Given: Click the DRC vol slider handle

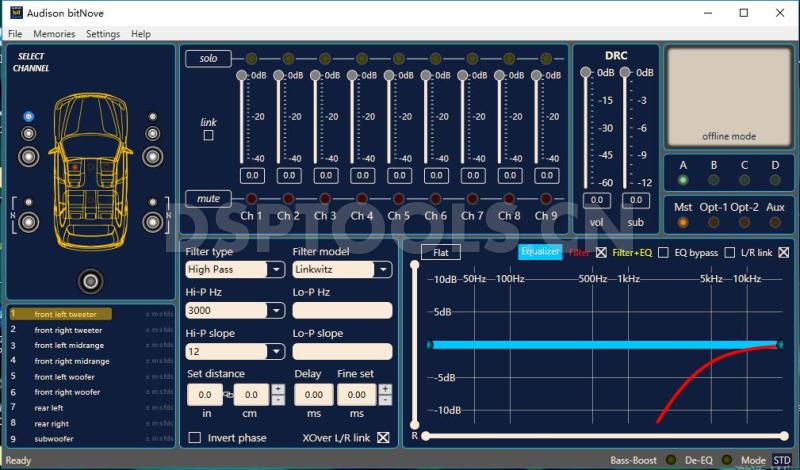Looking at the screenshot, I should tap(586, 73).
